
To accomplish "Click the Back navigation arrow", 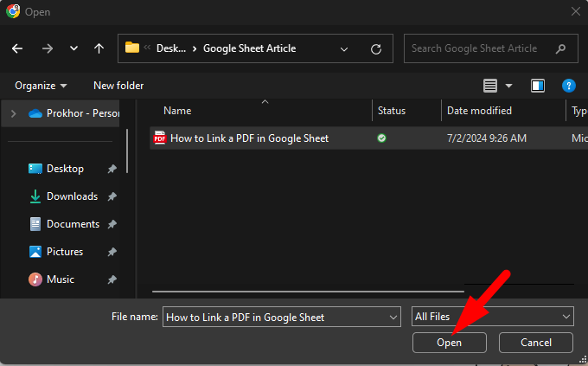I will pos(17,48).
